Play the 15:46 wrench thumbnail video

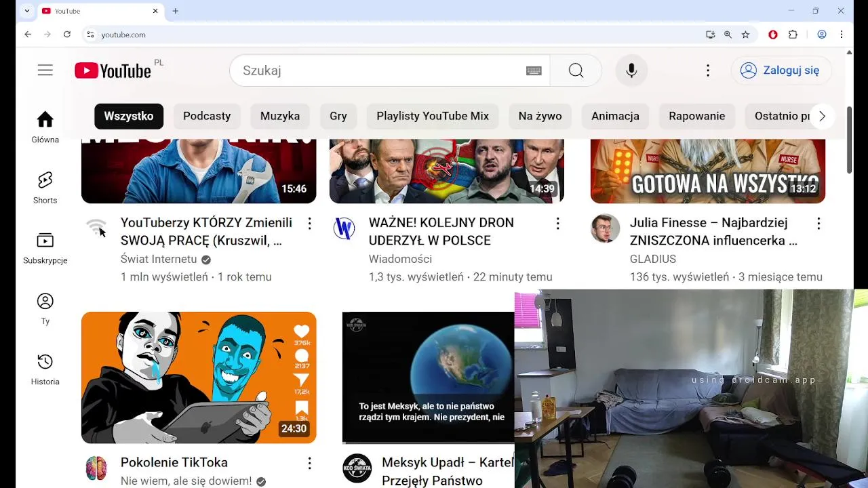coord(199,171)
